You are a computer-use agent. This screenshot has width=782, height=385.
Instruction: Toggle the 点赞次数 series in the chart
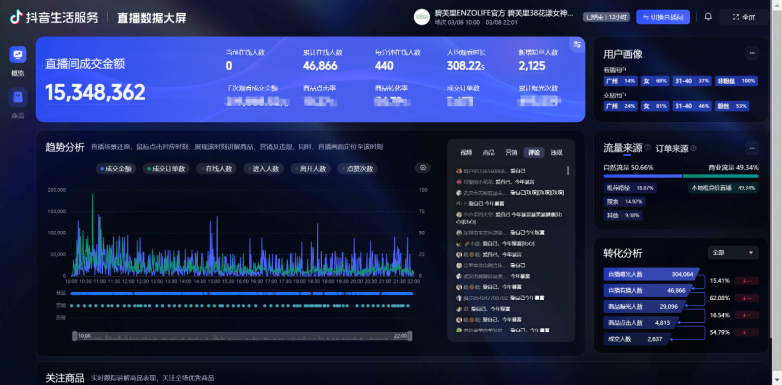click(358, 169)
